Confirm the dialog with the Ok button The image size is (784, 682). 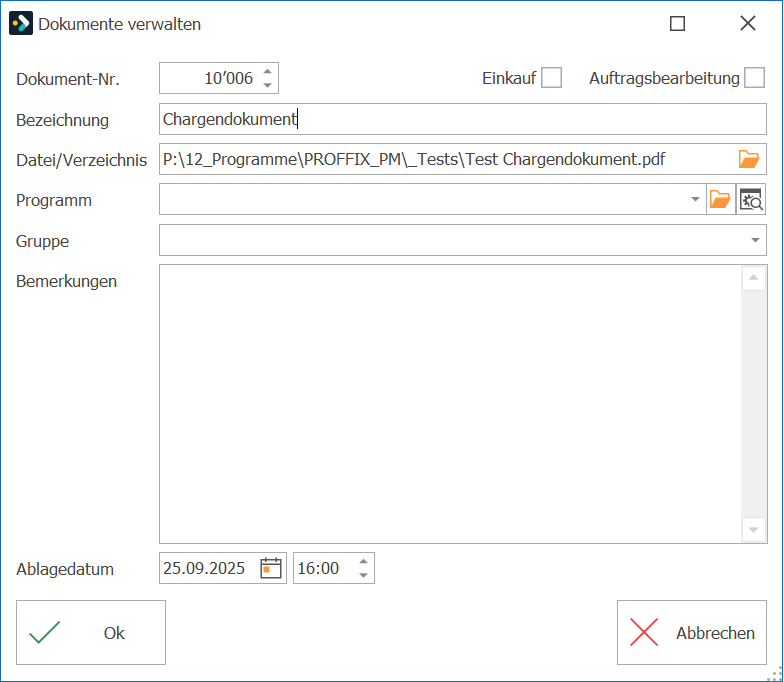click(x=91, y=632)
